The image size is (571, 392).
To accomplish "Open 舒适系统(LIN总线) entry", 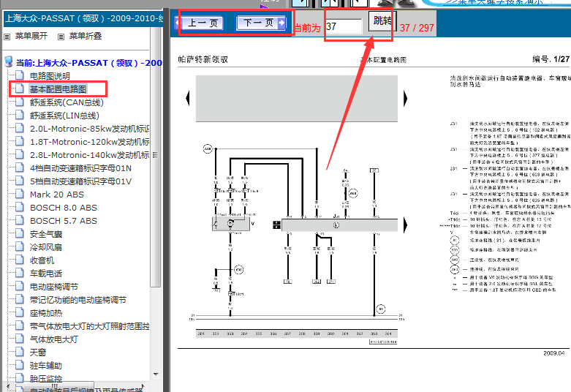I will pyautogui.click(x=64, y=116).
